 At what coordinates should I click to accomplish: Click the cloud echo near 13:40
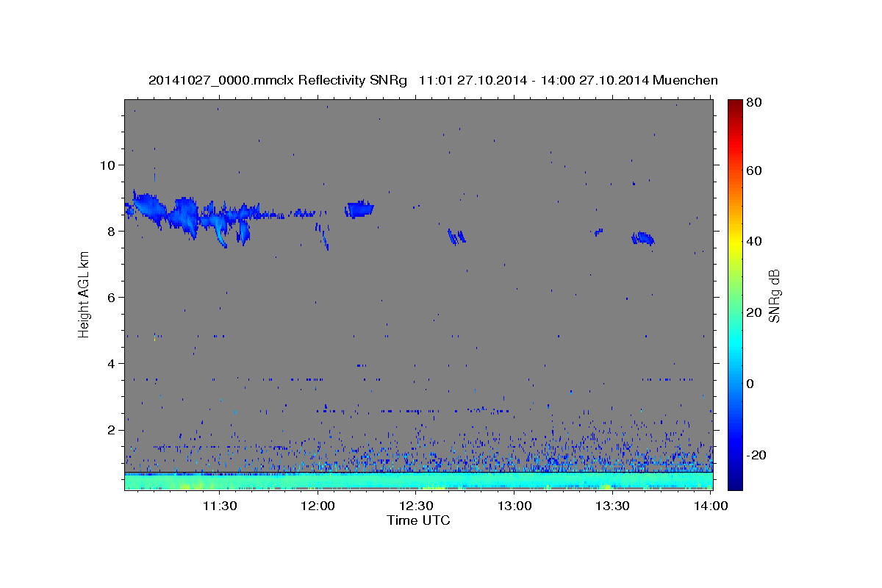[x=642, y=238]
